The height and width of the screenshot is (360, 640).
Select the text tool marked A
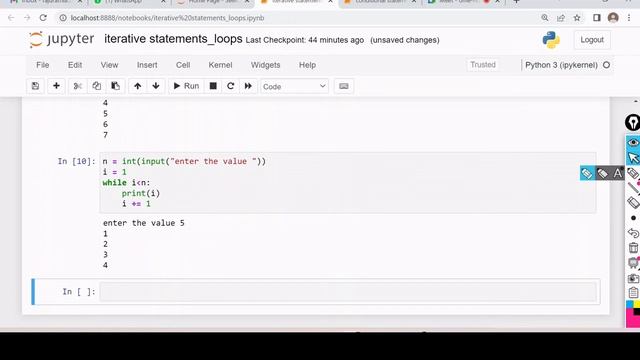[x=618, y=173]
